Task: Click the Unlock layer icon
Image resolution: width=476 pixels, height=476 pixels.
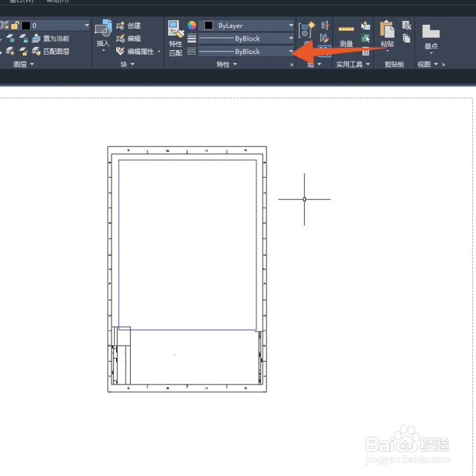Action: [x=23, y=51]
